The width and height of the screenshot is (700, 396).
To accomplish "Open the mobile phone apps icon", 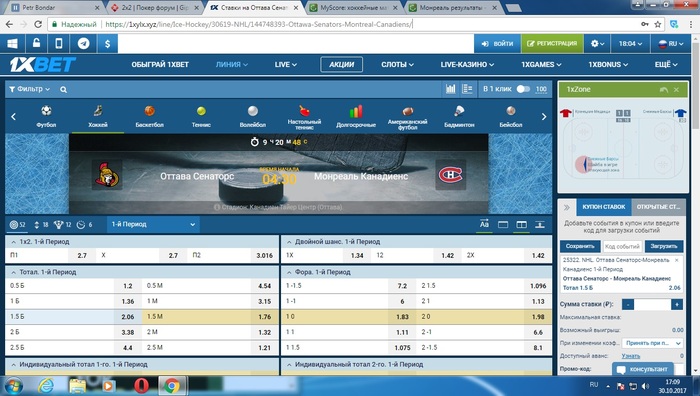I will (x=59, y=44).
